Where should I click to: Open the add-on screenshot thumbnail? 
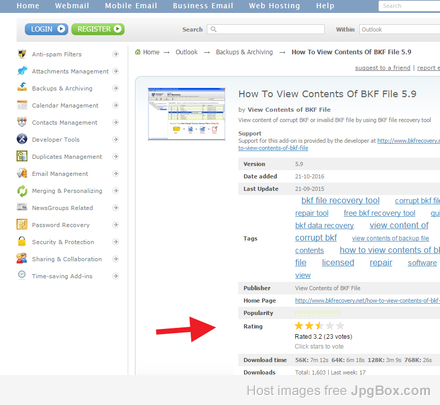[187, 114]
